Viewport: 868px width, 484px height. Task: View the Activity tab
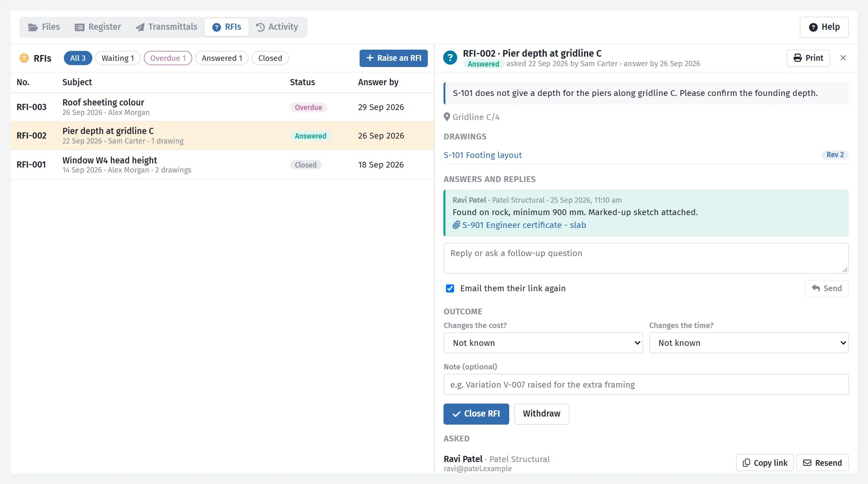click(x=277, y=27)
